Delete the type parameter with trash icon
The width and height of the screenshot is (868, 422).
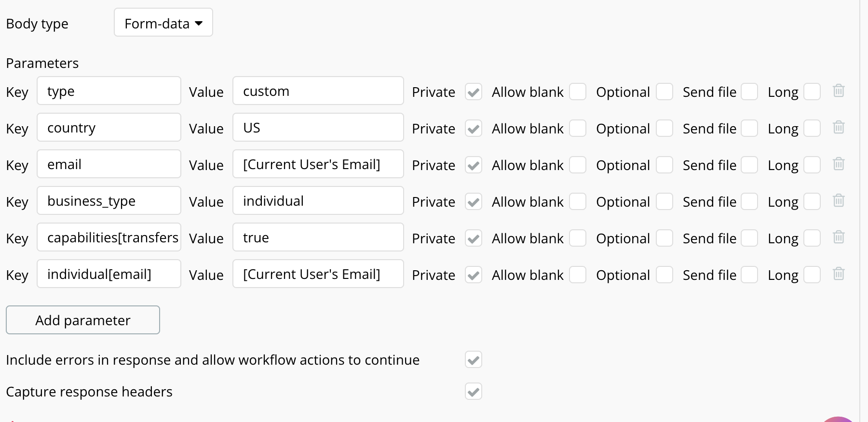pyautogui.click(x=839, y=91)
